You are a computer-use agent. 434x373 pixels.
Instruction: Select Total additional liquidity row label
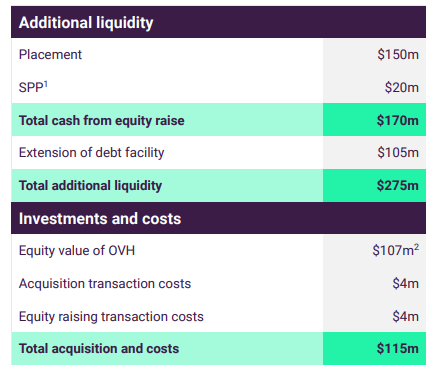90,186
